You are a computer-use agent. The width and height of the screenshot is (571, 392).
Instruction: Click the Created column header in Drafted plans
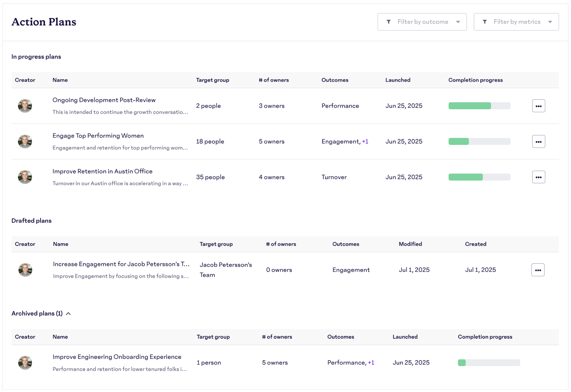point(476,244)
